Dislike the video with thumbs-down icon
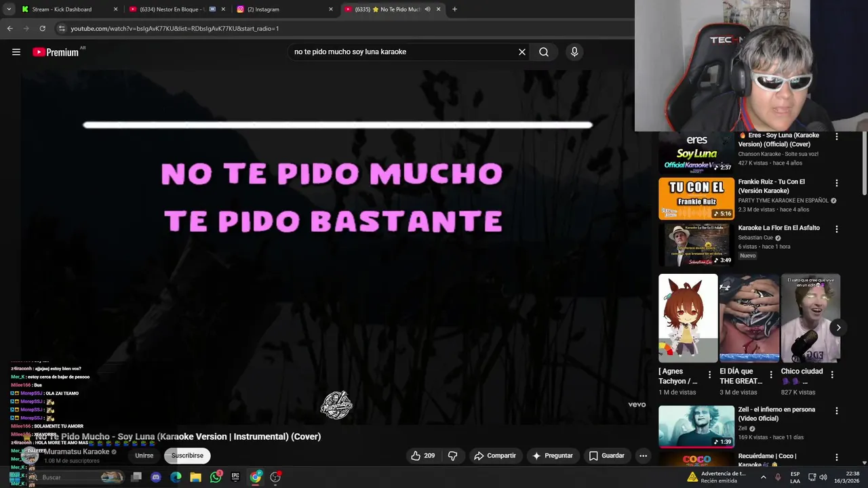 pyautogui.click(x=453, y=456)
